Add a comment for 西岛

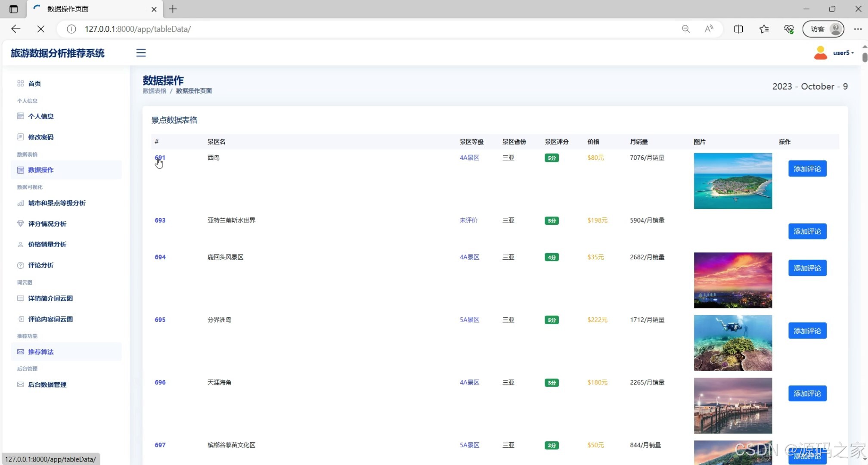(x=807, y=169)
